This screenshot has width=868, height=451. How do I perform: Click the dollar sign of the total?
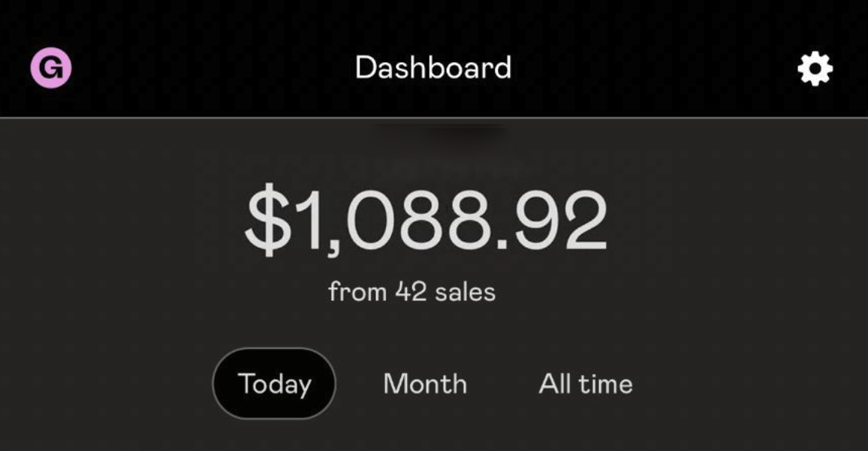click(x=269, y=219)
